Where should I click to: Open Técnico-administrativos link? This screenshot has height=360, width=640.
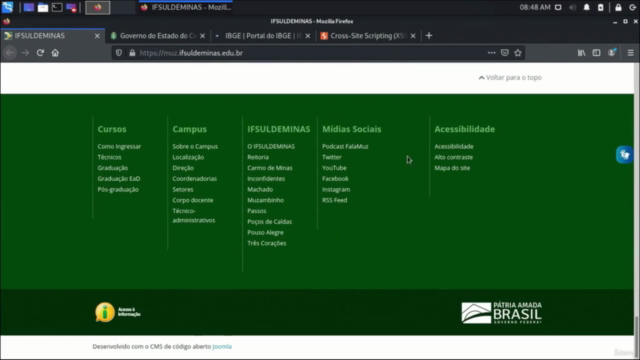pyautogui.click(x=193, y=216)
